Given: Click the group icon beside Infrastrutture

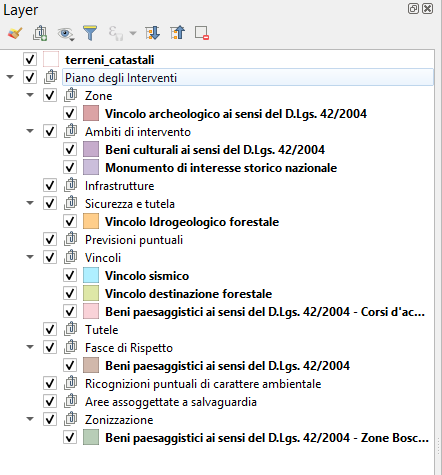Looking at the screenshot, I should point(71,185).
